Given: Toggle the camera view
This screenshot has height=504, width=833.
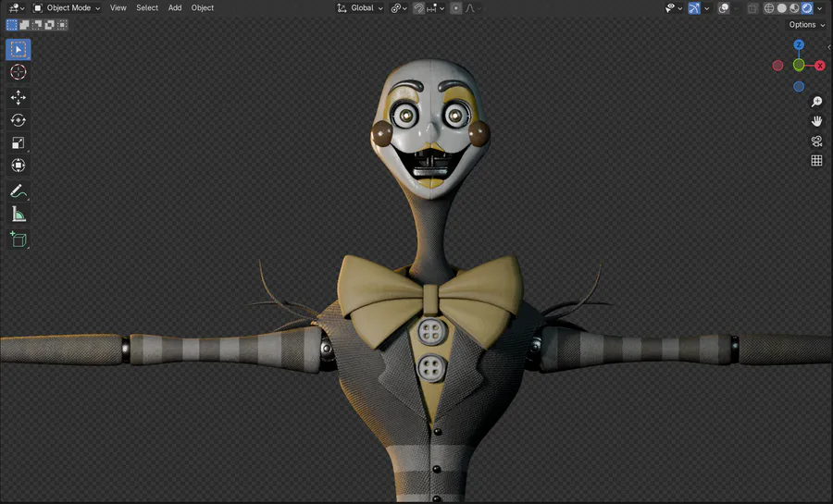Looking at the screenshot, I should pos(816,141).
